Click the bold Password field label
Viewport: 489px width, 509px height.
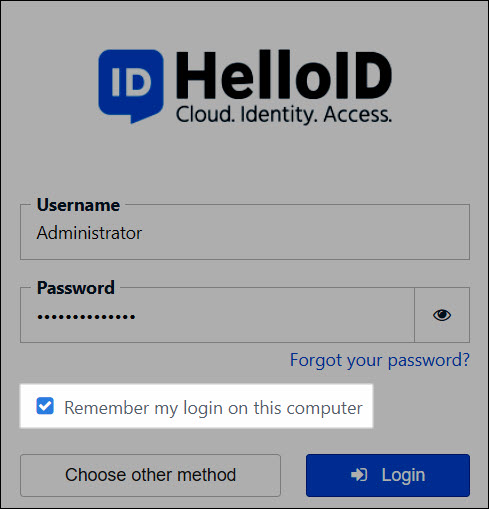[76, 288]
